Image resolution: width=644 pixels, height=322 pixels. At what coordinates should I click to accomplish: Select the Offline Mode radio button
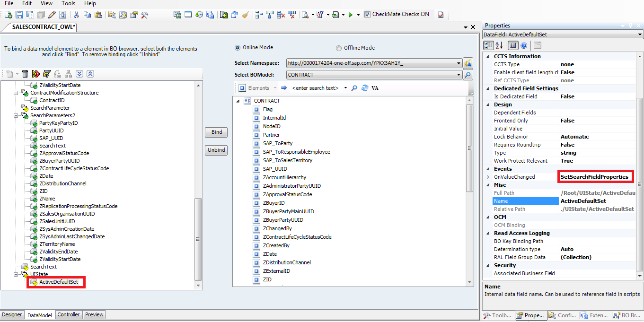[x=338, y=48]
